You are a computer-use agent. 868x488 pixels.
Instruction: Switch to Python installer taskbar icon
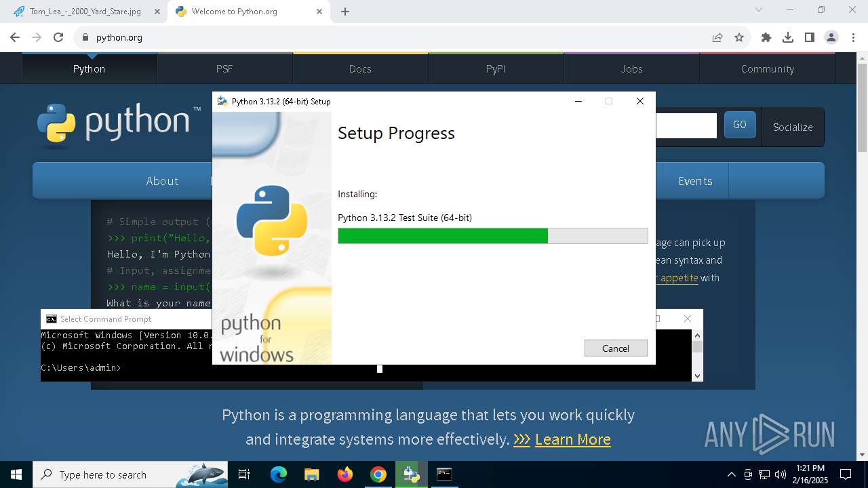tap(411, 474)
